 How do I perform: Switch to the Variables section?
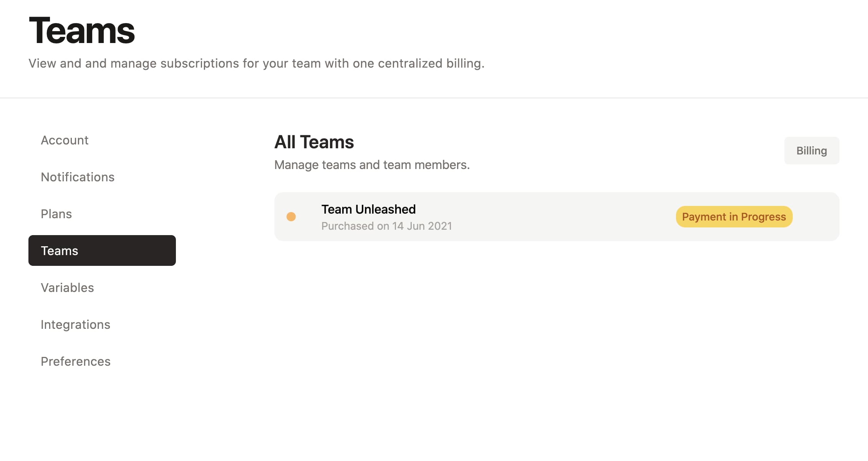click(x=67, y=288)
